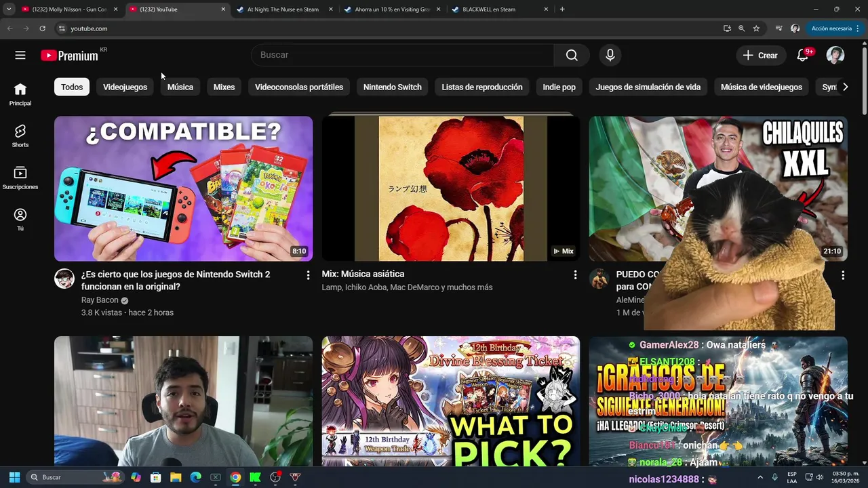
Task: Open the tab search dropdown in Chrome
Action: tap(9, 9)
